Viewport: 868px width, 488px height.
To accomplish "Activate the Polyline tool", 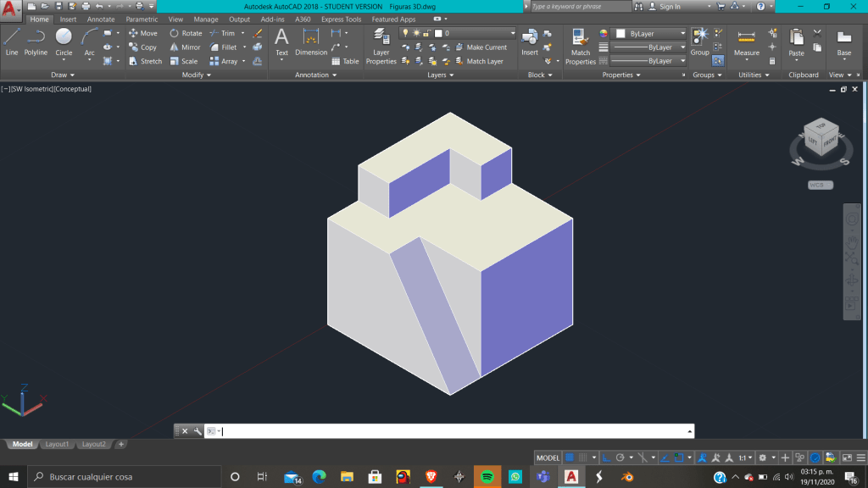I will pyautogui.click(x=36, y=41).
